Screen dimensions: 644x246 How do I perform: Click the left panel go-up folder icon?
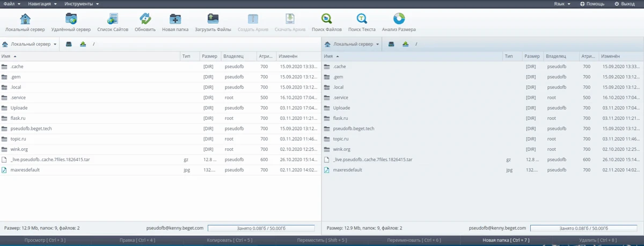(x=83, y=44)
